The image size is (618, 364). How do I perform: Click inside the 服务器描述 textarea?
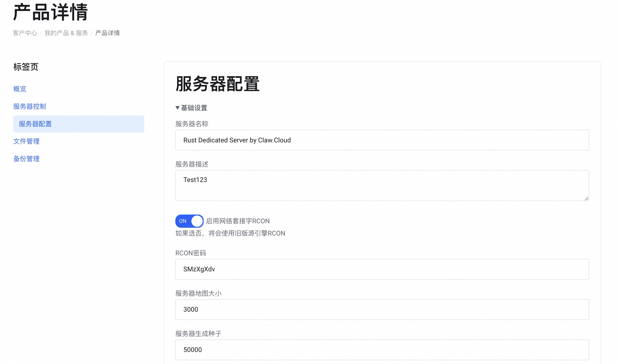[x=382, y=186]
